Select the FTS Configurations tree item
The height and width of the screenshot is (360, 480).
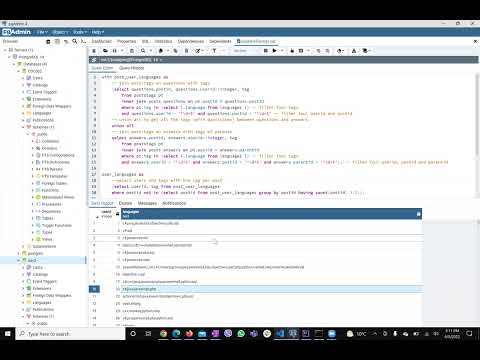[58, 155]
